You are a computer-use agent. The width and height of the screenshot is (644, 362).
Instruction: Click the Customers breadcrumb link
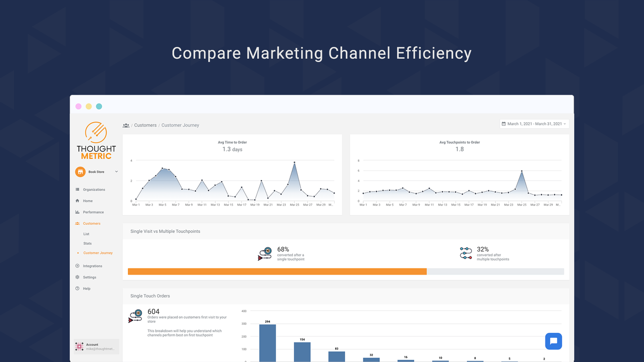point(145,125)
